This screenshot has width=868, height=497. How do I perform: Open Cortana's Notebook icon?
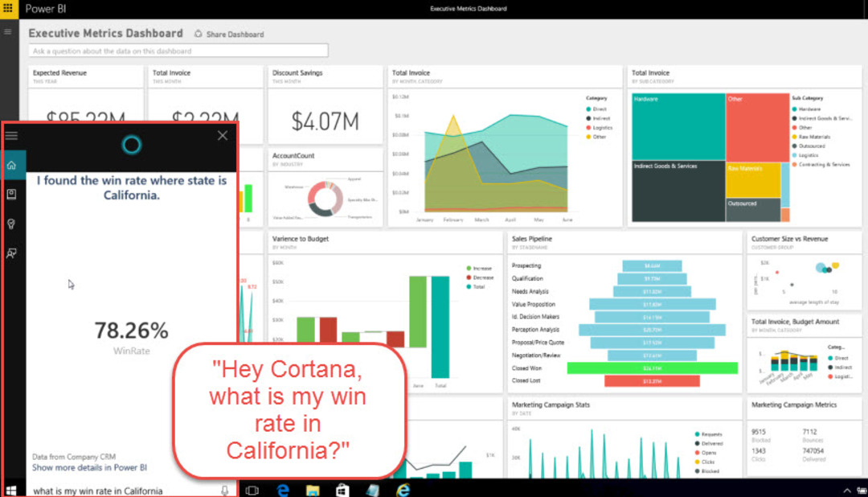[x=10, y=193]
